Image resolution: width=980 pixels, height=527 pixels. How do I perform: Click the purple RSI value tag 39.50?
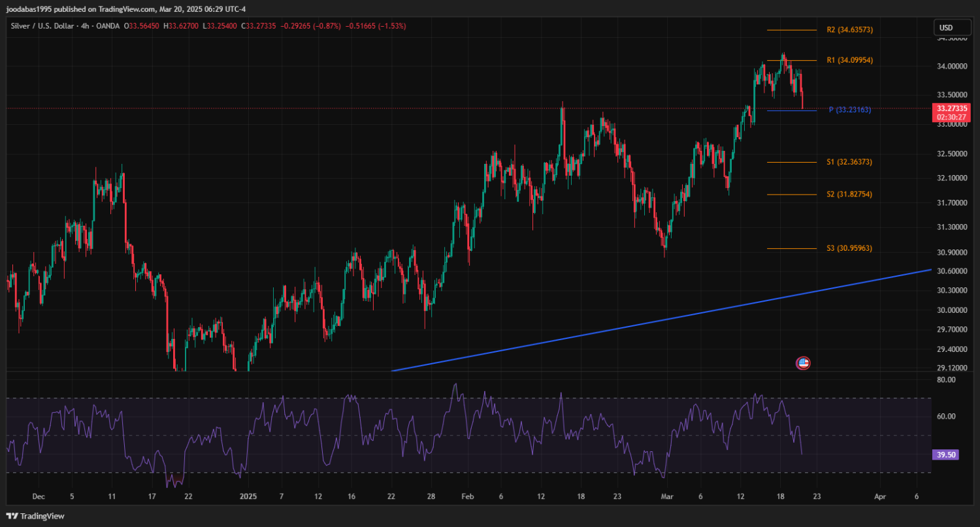point(947,455)
